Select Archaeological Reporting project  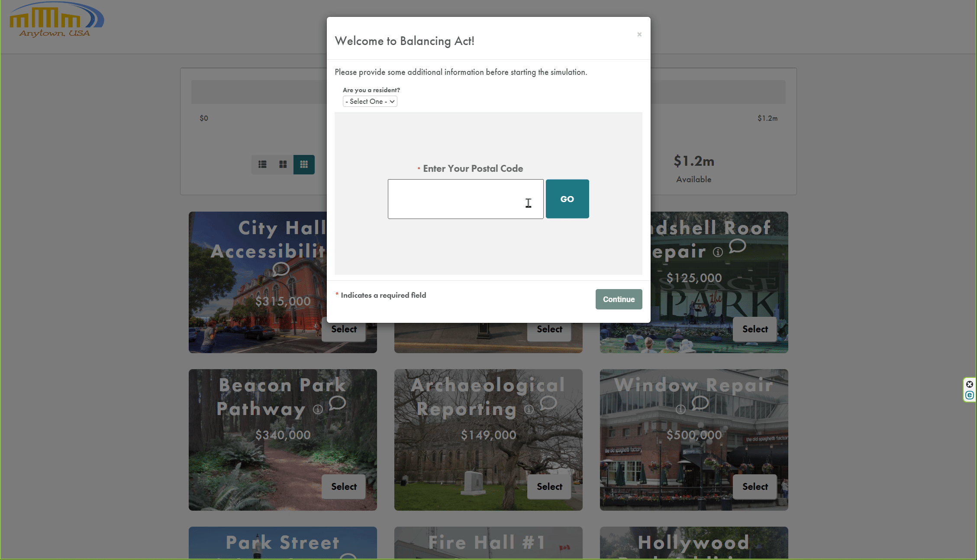(550, 486)
